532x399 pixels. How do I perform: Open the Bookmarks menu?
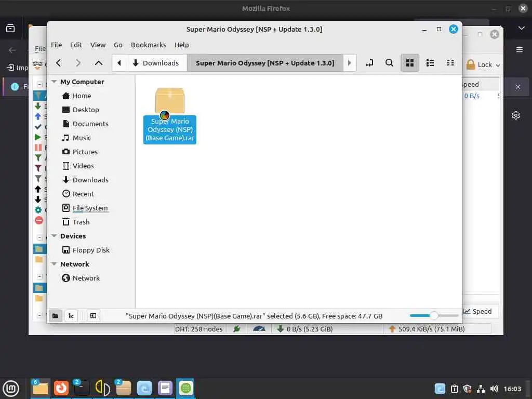coord(149,45)
